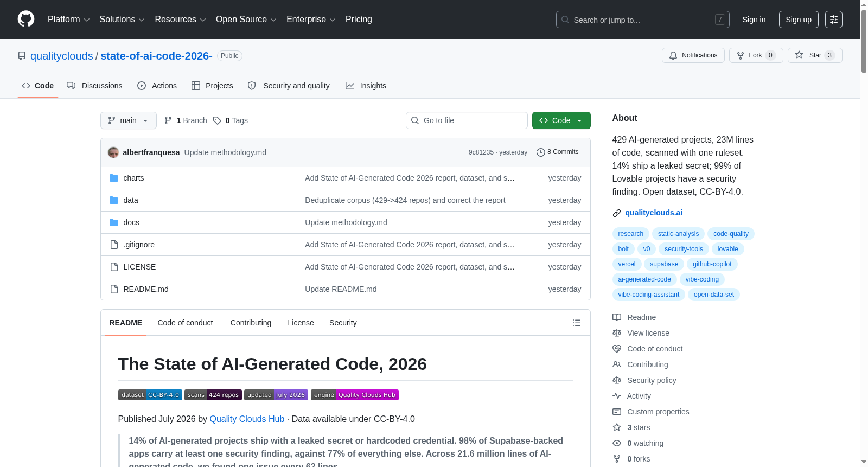The width and height of the screenshot is (868, 467).
Task: Switch to the Insights tab
Action: coord(366,86)
